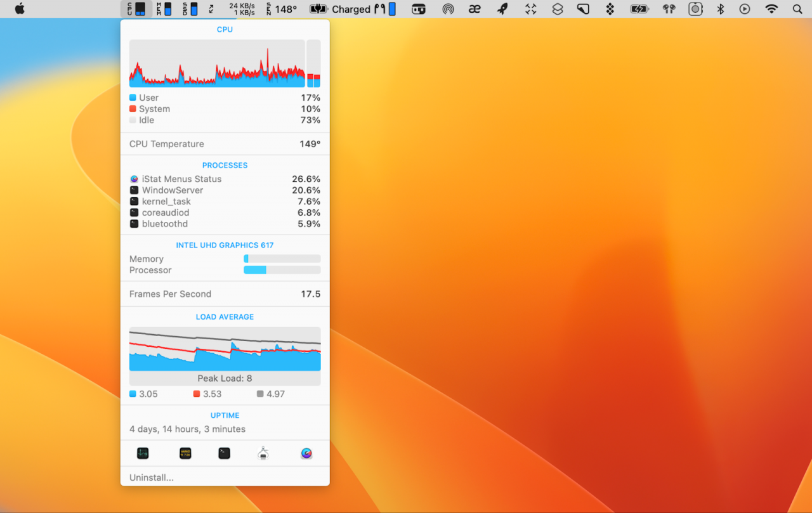Click the Uninstall... option
The height and width of the screenshot is (513, 812).
coord(152,477)
